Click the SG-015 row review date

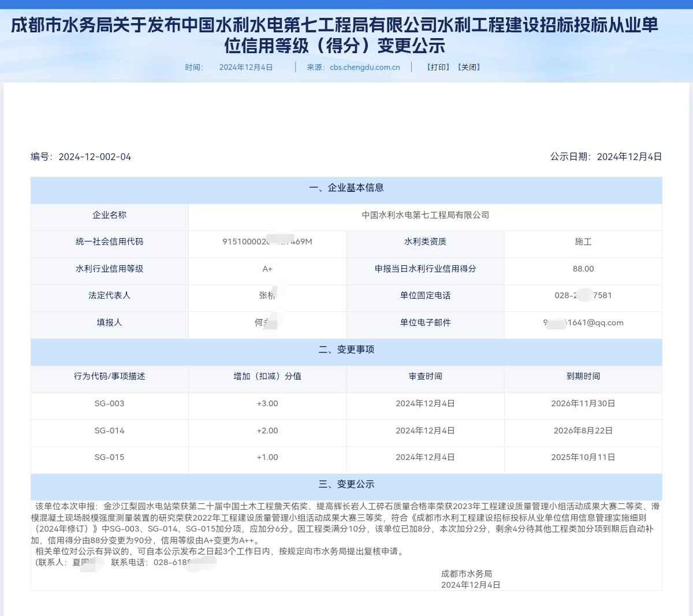point(426,457)
